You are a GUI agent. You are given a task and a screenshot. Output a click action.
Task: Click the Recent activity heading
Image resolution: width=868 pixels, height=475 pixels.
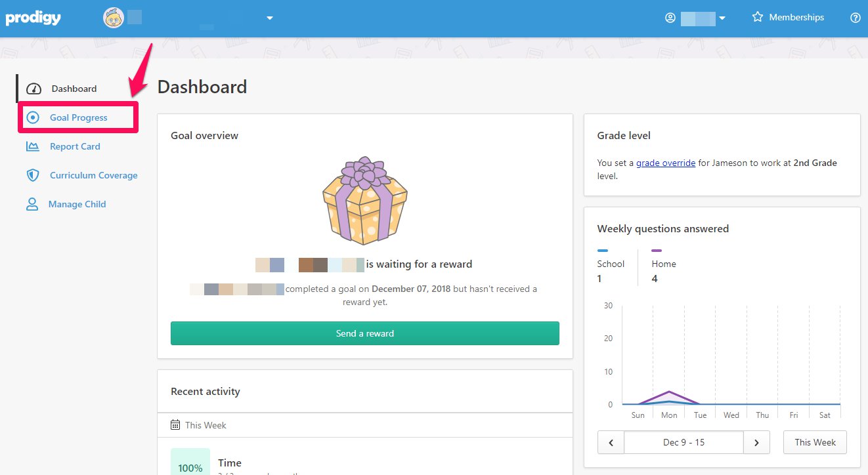206,392
